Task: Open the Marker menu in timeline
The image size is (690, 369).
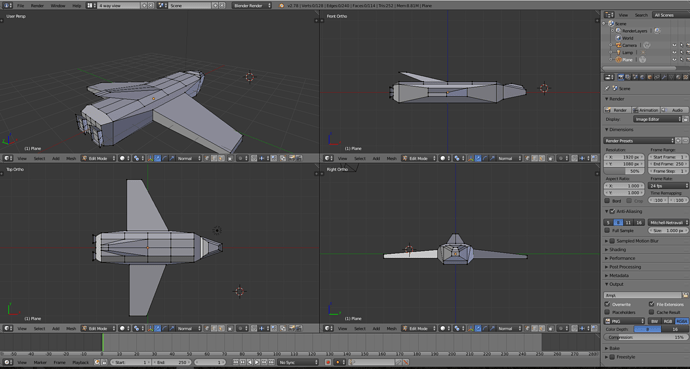Action: click(x=40, y=362)
